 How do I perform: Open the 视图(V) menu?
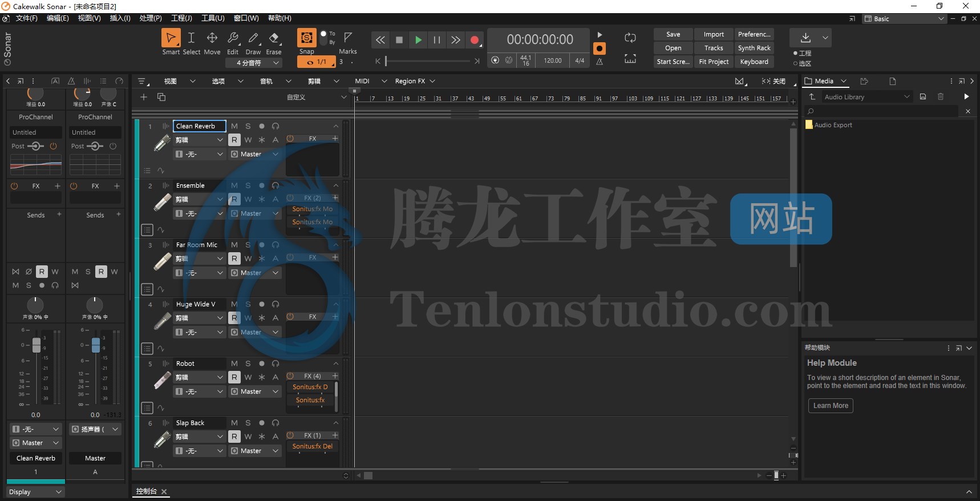pos(89,18)
